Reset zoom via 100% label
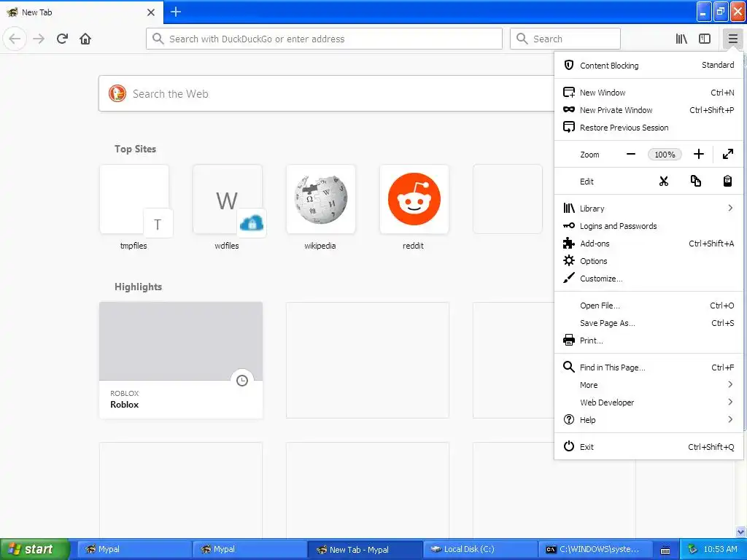Image resolution: width=747 pixels, height=560 pixels. pyautogui.click(x=665, y=155)
